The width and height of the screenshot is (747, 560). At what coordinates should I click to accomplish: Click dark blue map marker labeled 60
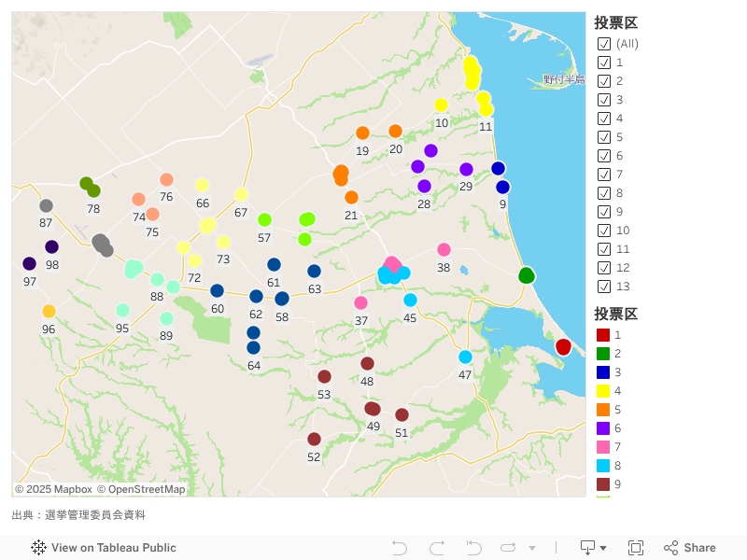[x=218, y=290]
